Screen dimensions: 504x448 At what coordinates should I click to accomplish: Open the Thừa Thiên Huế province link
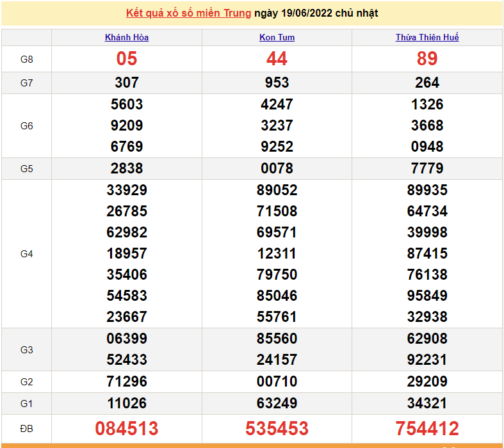[x=427, y=37]
